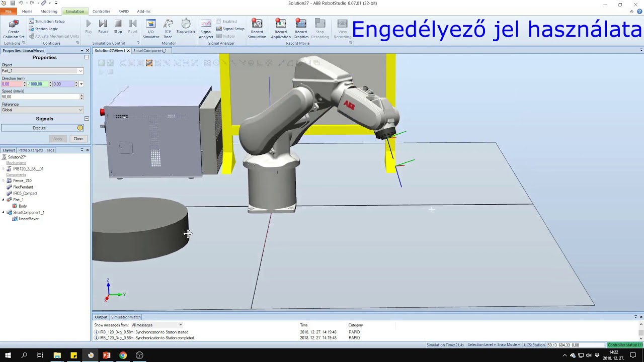Click the UCS coordinates field
Viewport: 644px width, 362px height.
[576, 345]
